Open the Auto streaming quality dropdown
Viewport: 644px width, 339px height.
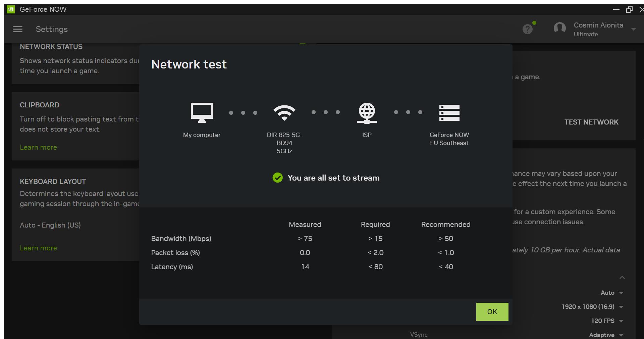click(612, 293)
